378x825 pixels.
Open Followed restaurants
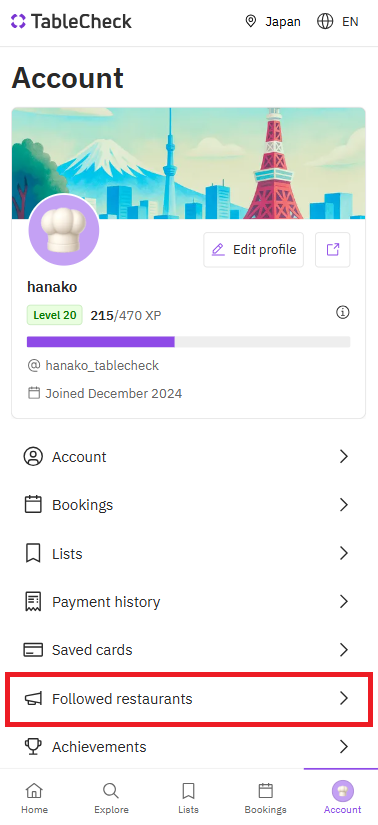[188, 698]
